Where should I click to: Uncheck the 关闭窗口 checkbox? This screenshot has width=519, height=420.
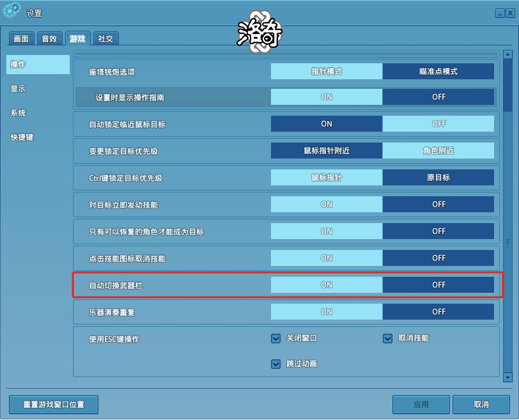click(x=276, y=339)
